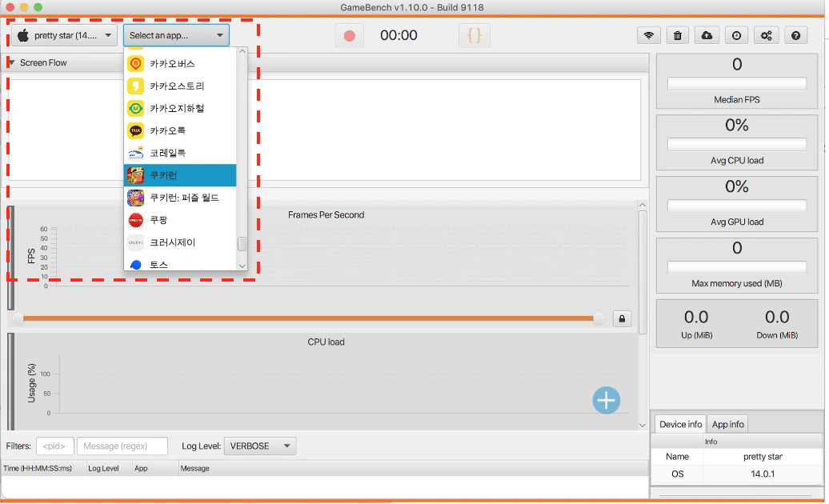Viewport: 829px width, 504px height.
Task: Click the timeline slider right handle
Action: point(598,318)
